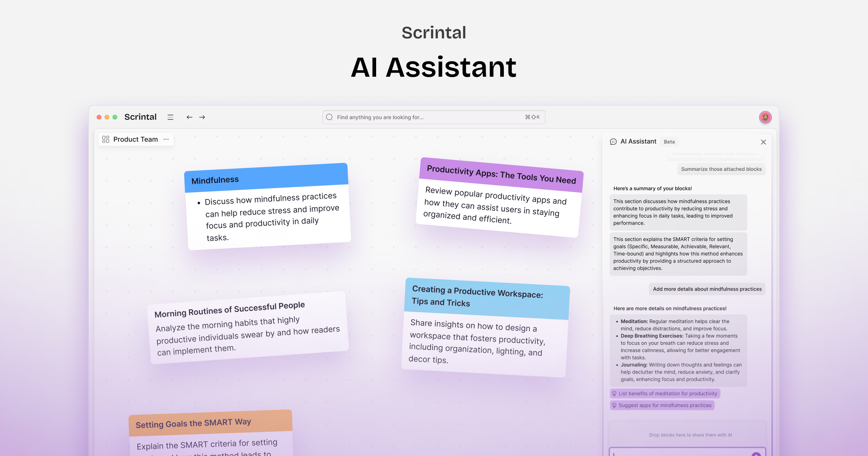Click the magnifier icon in the search bar

point(329,117)
